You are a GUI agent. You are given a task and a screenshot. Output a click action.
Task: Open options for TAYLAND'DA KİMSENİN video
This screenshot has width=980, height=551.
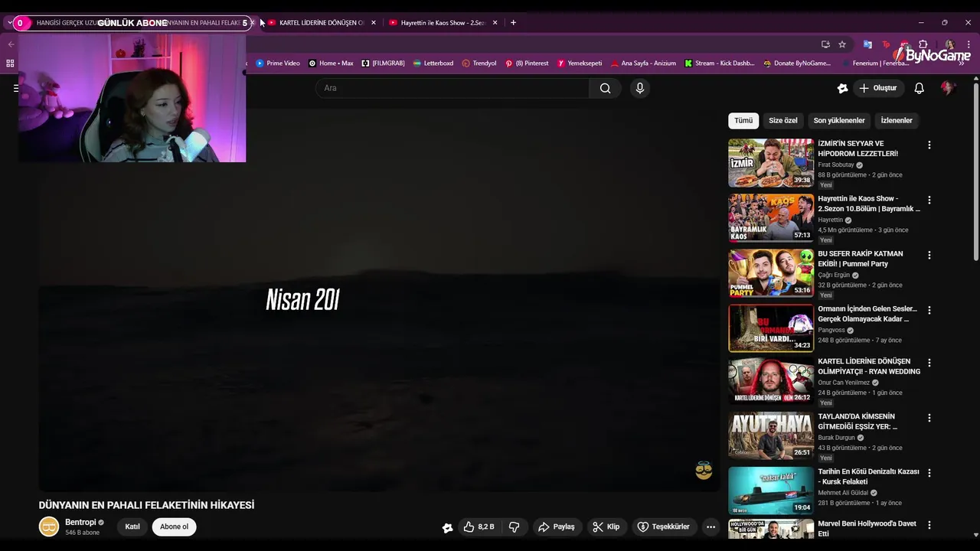[929, 418]
